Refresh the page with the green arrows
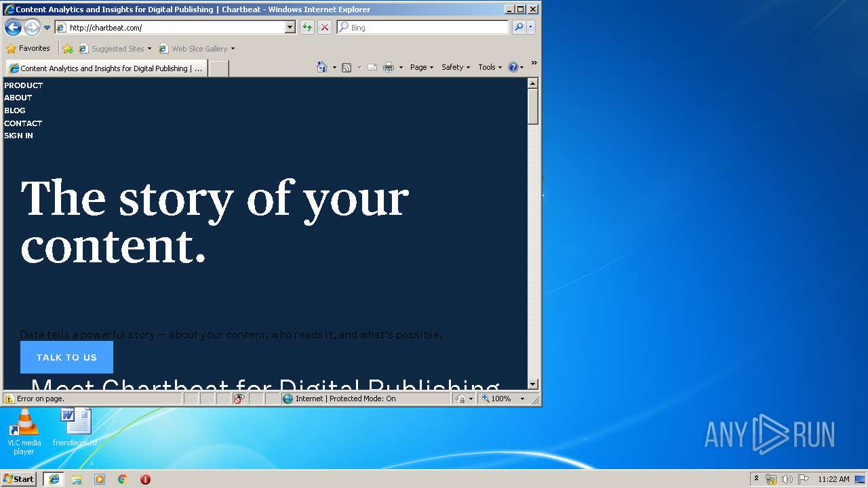The height and width of the screenshot is (488, 868). [x=307, y=27]
